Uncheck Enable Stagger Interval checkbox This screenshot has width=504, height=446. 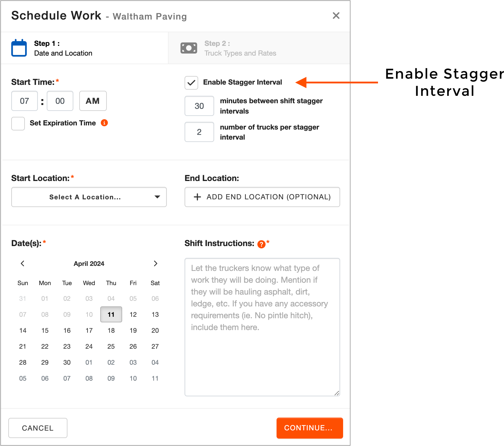pyautogui.click(x=191, y=83)
